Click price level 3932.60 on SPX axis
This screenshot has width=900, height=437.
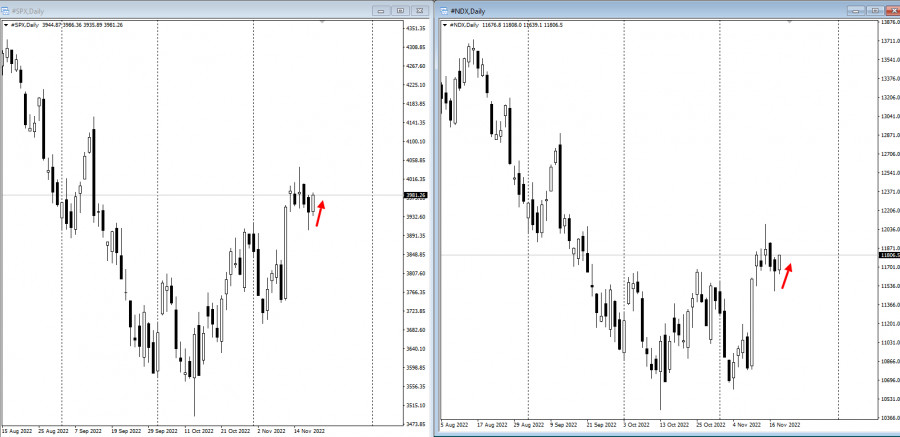coord(416,217)
